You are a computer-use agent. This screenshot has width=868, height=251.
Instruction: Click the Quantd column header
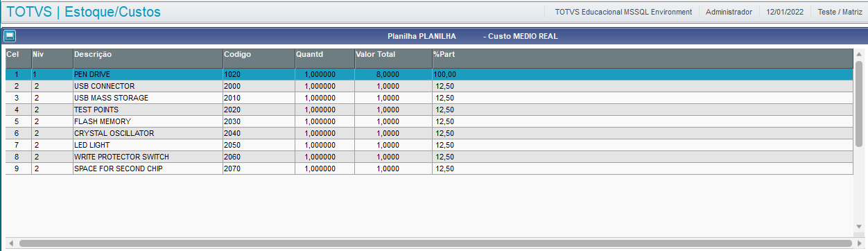[x=325, y=58]
